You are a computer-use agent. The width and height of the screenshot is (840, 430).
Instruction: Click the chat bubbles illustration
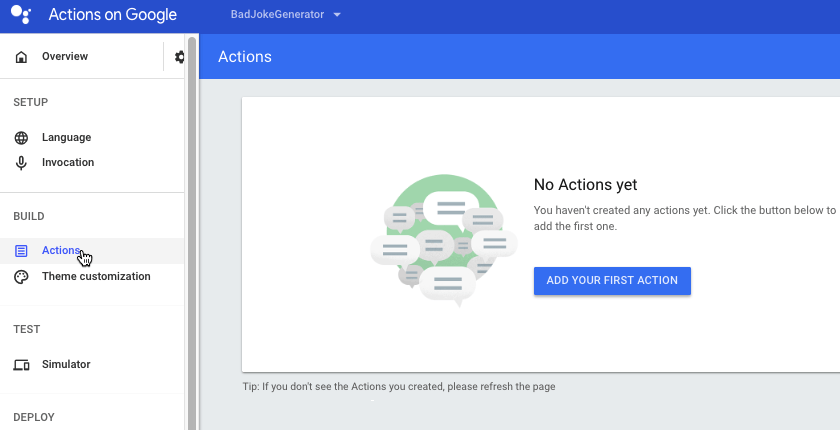click(444, 240)
